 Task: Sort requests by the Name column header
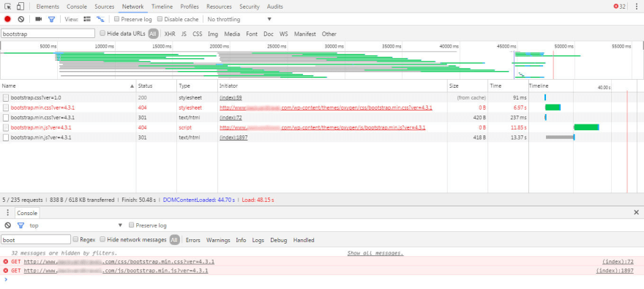point(68,86)
